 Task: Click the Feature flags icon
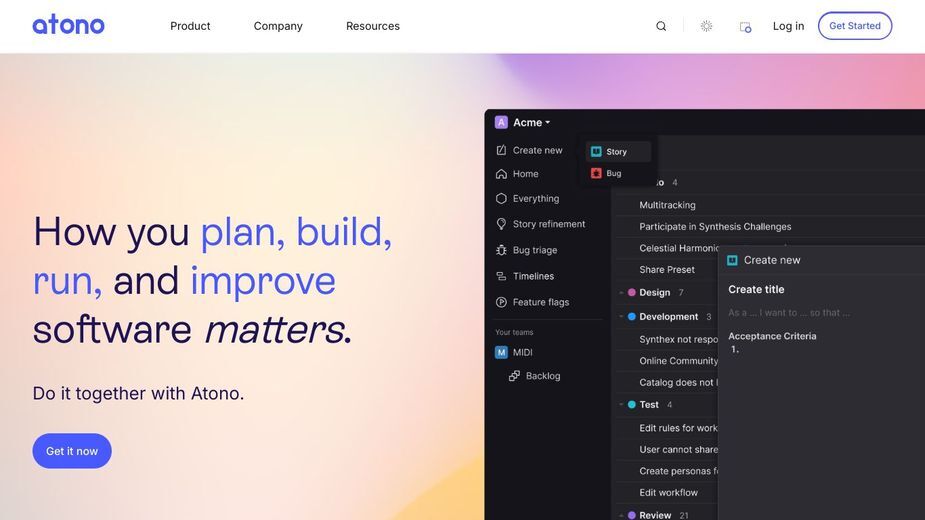[501, 302]
